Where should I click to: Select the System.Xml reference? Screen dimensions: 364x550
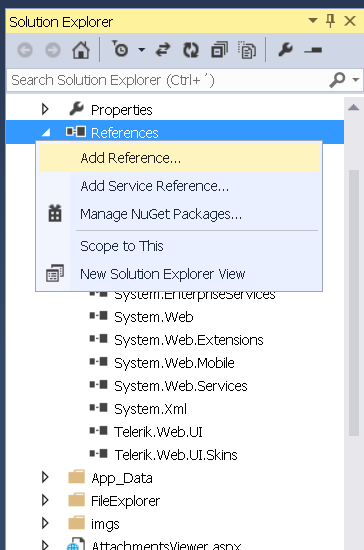[x=150, y=409]
